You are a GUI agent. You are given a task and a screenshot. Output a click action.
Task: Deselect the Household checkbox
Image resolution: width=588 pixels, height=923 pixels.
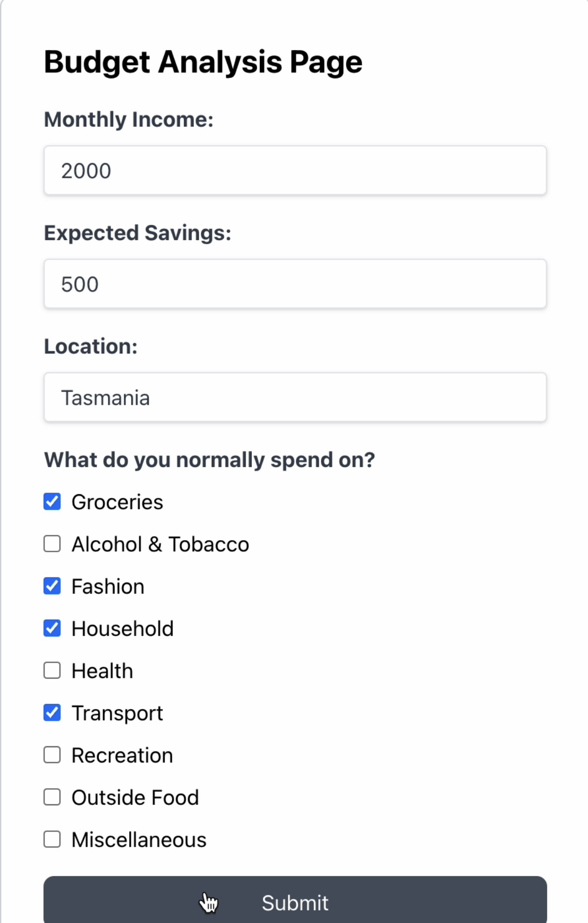pos(52,628)
